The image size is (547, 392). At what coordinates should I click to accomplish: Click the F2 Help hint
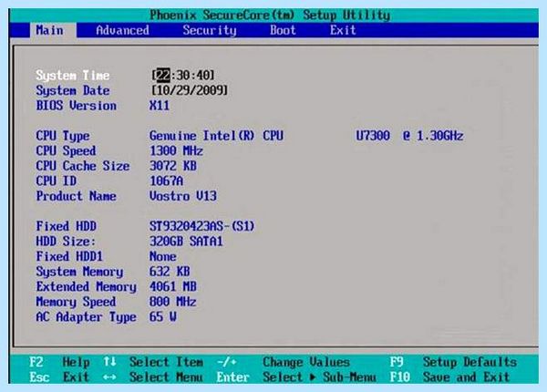pos(59,362)
